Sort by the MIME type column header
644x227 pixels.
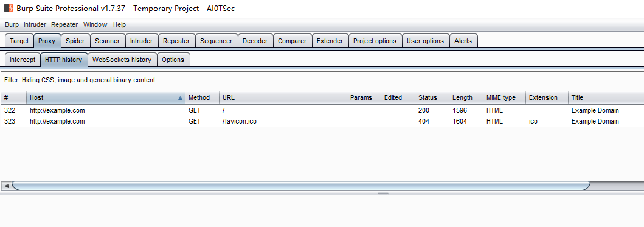pos(504,97)
